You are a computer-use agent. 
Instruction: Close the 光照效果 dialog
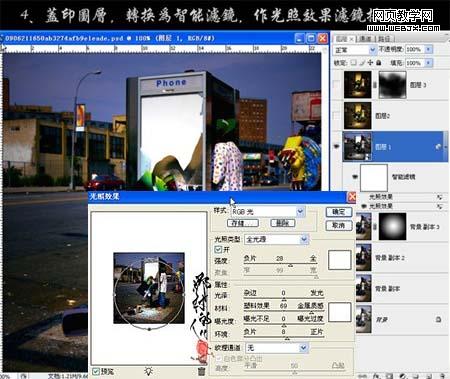[x=352, y=197]
